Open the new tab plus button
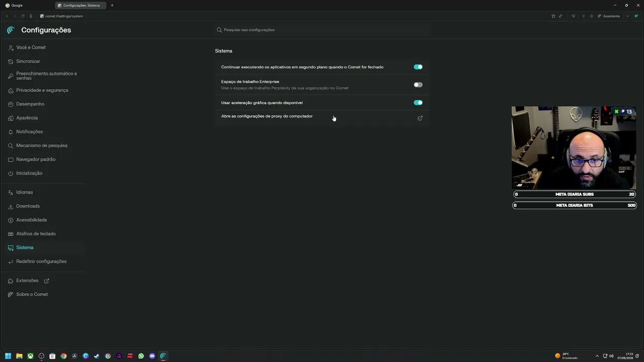Viewport: 644px width, 362px height. click(112, 6)
